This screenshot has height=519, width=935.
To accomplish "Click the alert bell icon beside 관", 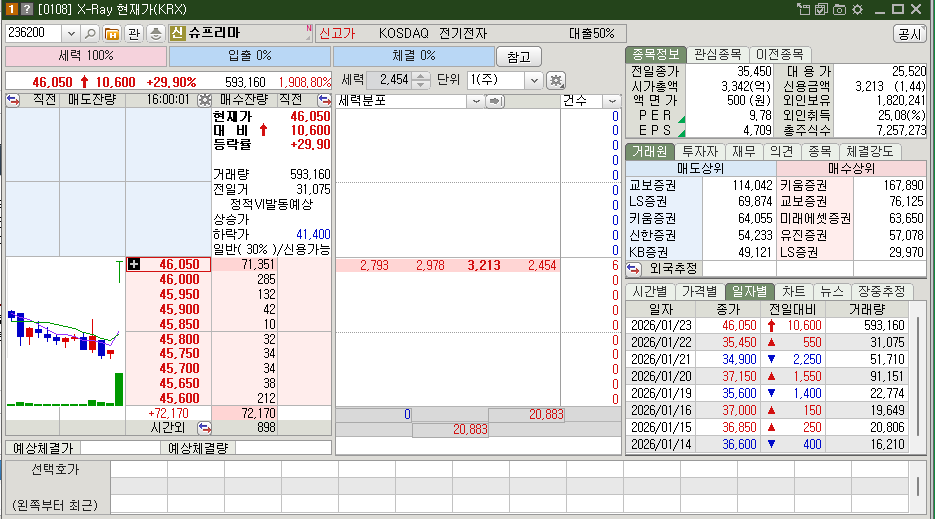I will point(156,33).
